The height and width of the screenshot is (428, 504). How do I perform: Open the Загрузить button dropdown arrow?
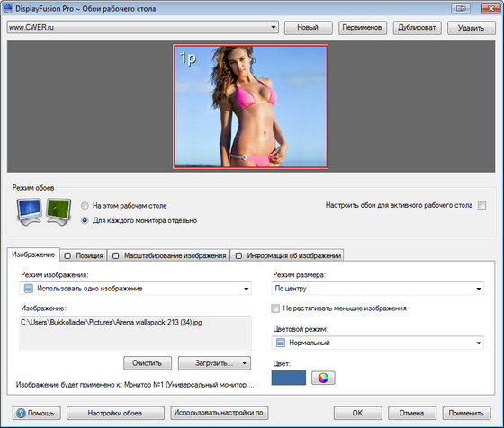coord(244,363)
